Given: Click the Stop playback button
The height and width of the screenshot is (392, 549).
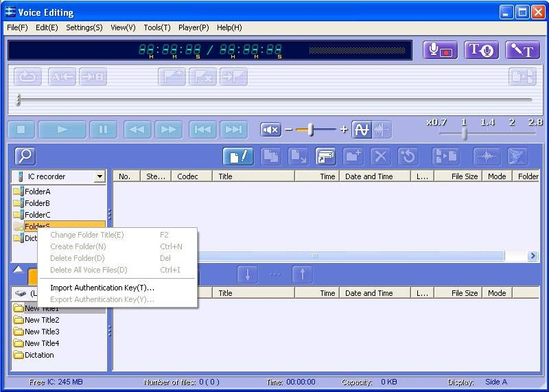Looking at the screenshot, I should [21, 130].
